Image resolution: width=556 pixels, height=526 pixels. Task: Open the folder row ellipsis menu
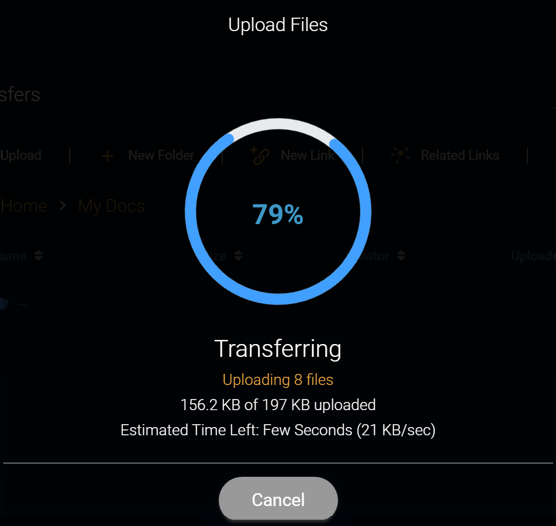coord(22,304)
